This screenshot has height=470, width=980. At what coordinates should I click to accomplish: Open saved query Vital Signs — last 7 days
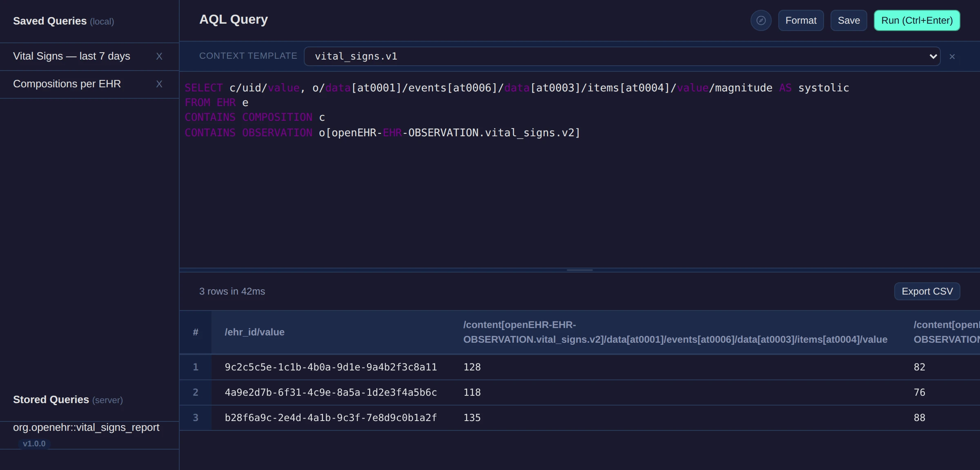click(x=71, y=56)
